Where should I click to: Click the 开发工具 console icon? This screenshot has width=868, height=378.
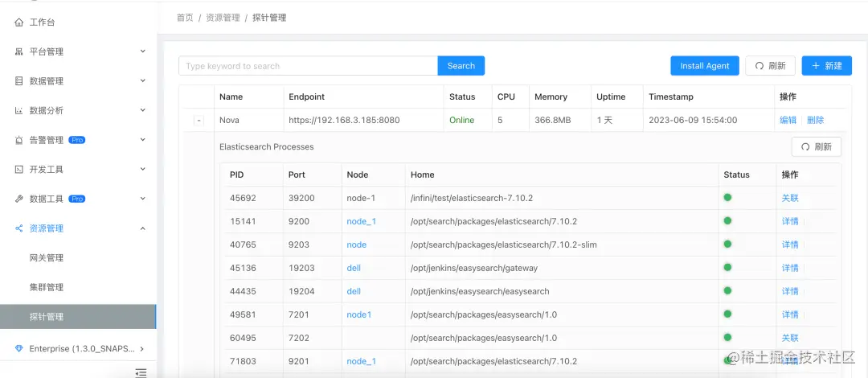coord(18,169)
